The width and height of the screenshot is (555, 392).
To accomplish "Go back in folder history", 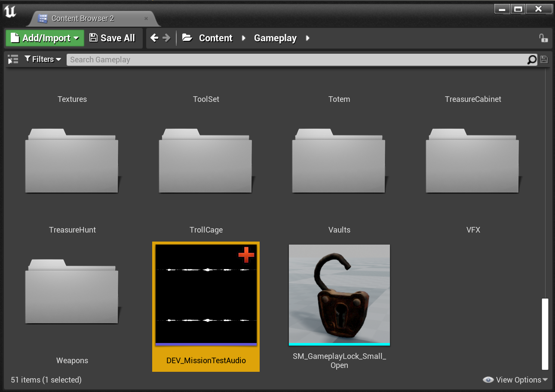I will tap(154, 38).
